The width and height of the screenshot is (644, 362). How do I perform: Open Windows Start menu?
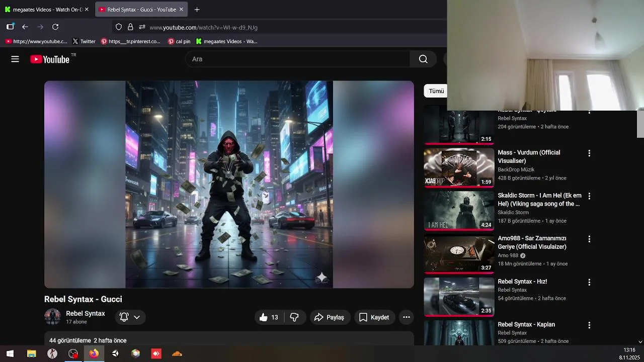pos(10,353)
